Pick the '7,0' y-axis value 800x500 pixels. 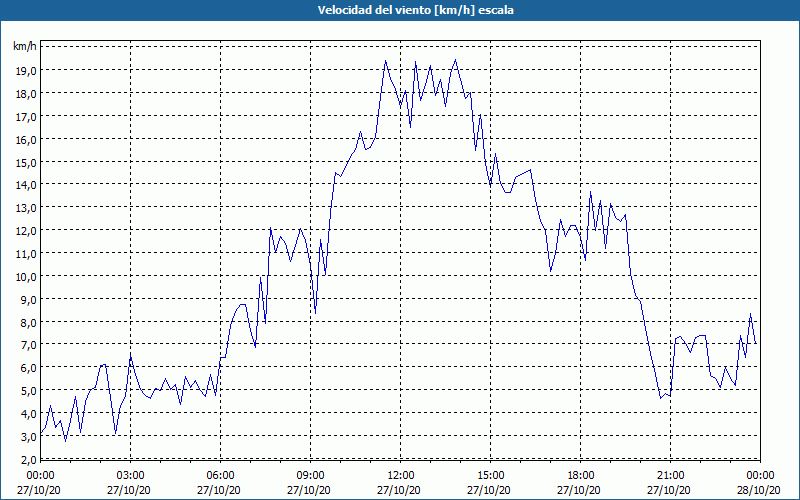pyautogui.click(x=29, y=345)
